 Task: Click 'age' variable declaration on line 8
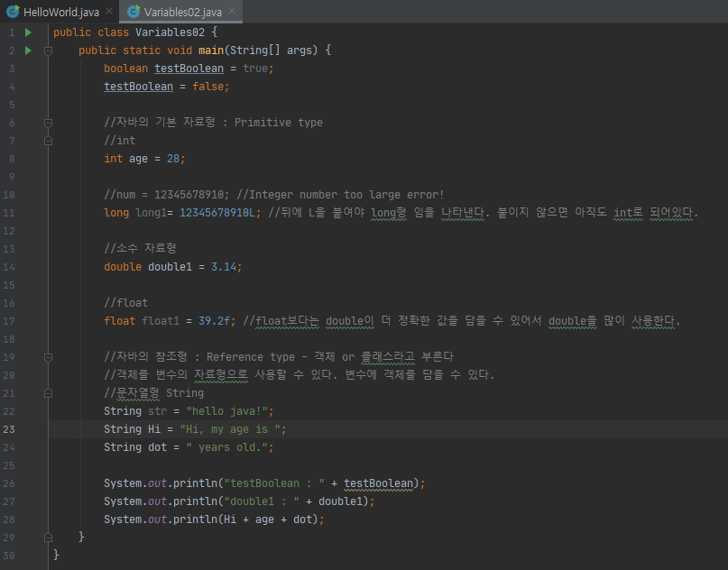coord(138,160)
